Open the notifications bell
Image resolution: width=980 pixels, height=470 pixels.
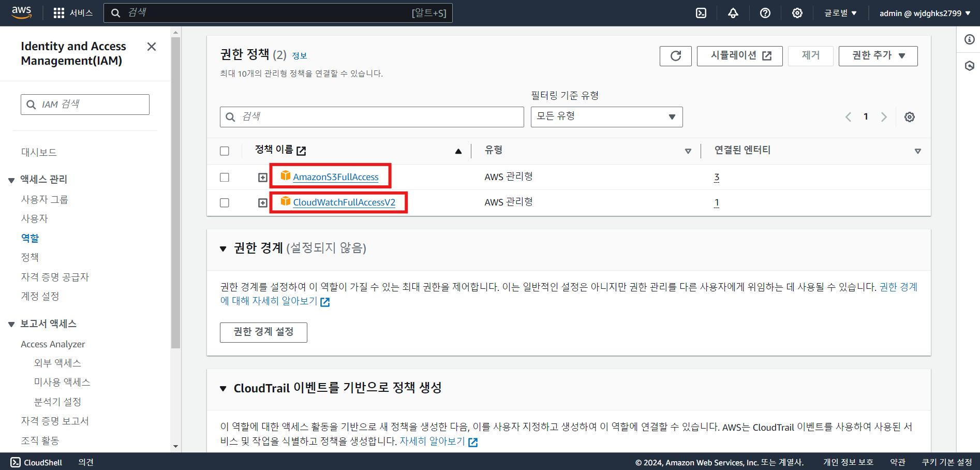(733, 13)
